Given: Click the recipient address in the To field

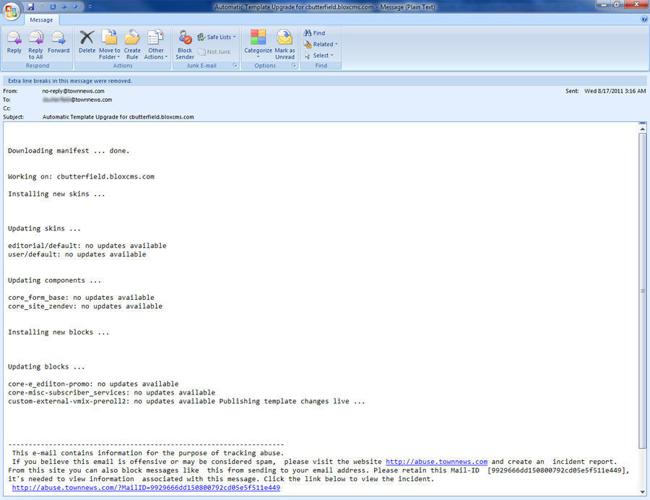Looking at the screenshot, I should [77, 100].
